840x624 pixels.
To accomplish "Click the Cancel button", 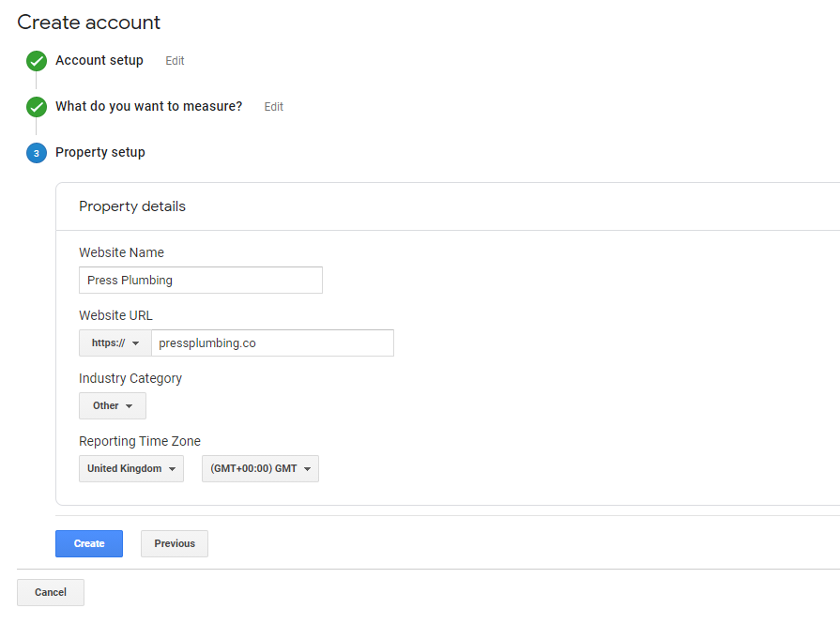I will [x=51, y=592].
